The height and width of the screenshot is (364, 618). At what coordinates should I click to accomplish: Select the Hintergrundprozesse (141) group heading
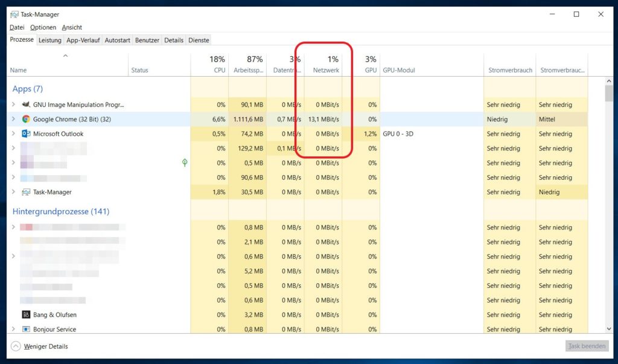61,211
